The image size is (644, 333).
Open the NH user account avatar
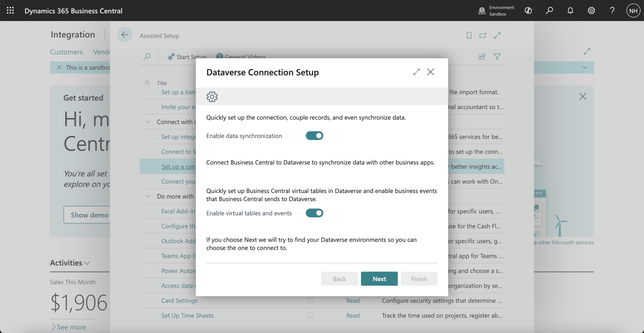[633, 11]
